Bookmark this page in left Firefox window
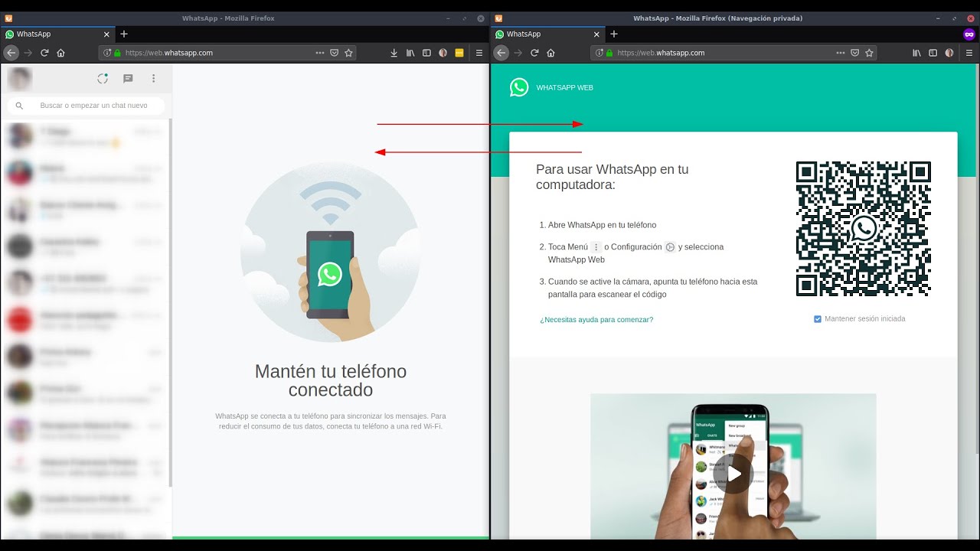 (349, 53)
